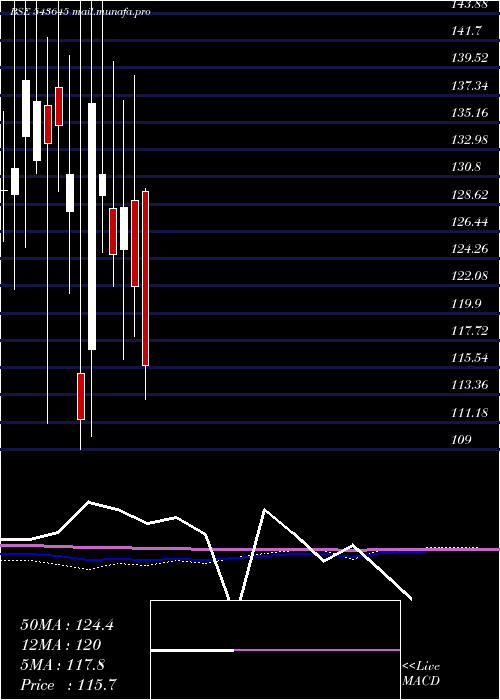The height and width of the screenshot is (700, 500).
Task: Click the 111.18 price axis label
Action: [x=470, y=412]
